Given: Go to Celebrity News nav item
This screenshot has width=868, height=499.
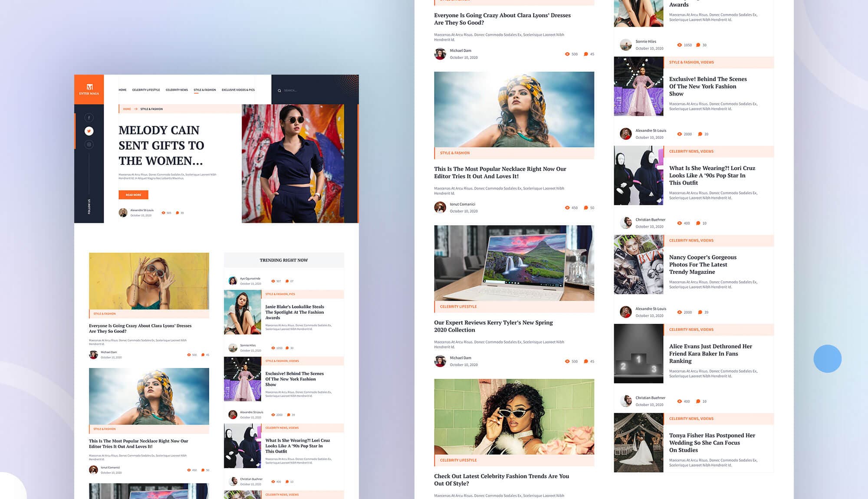Looking at the screenshot, I should pyautogui.click(x=177, y=90).
